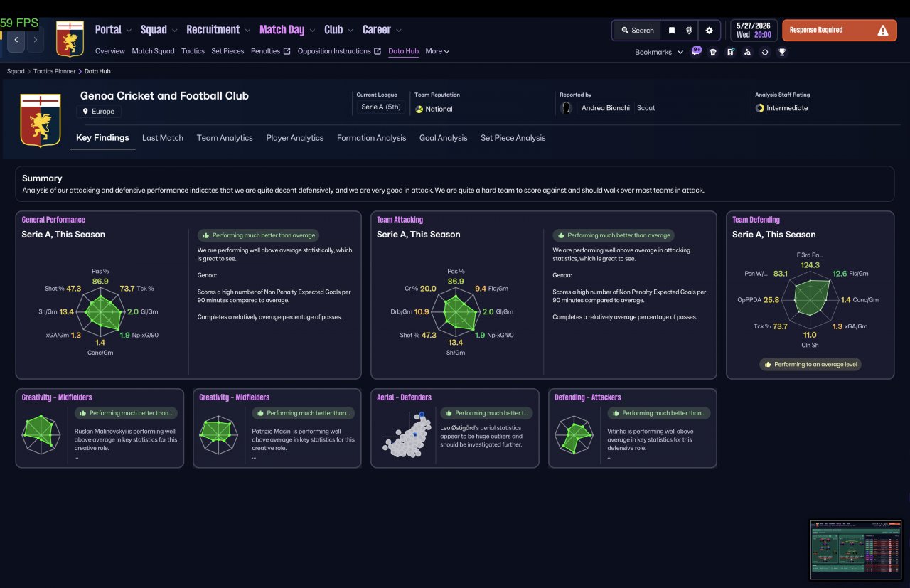The height and width of the screenshot is (588, 910).
Task: Open the Tactics submenu item
Action: pyautogui.click(x=193, y=51)
